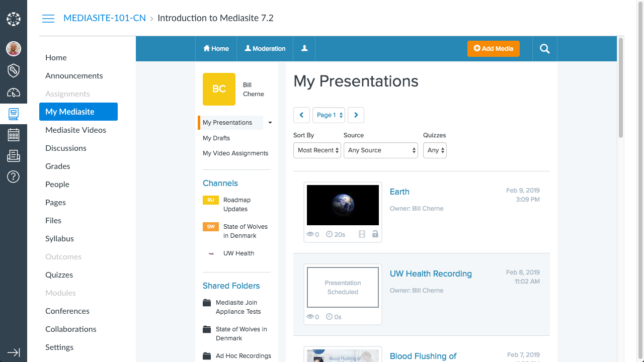Open Roadmap Updates channel link
Screen dimensions: 644x362
[x=237, y=205]
